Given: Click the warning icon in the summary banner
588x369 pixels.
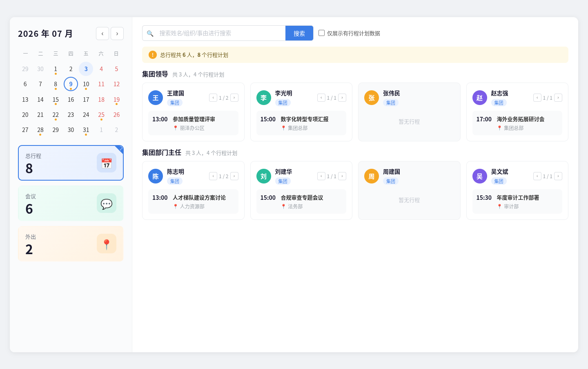Looking at the screenshot, I should coord(153,55).
